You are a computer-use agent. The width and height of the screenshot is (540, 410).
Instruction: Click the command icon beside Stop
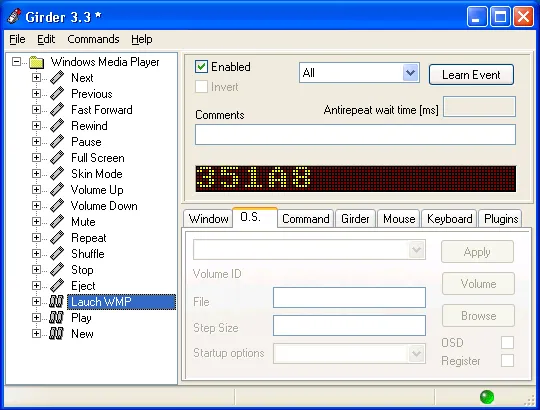point(57,270)
